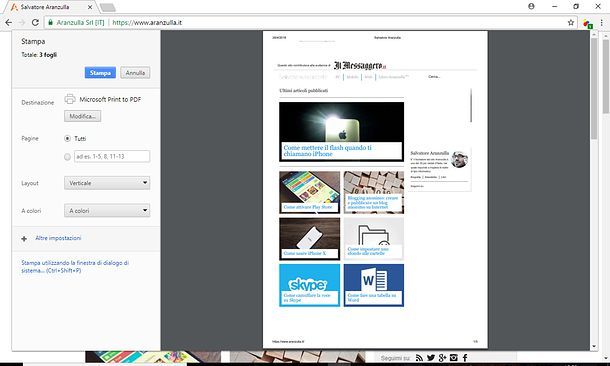Open the Layout Verticale dropdown
610x366 pixels.
[107, 183]
